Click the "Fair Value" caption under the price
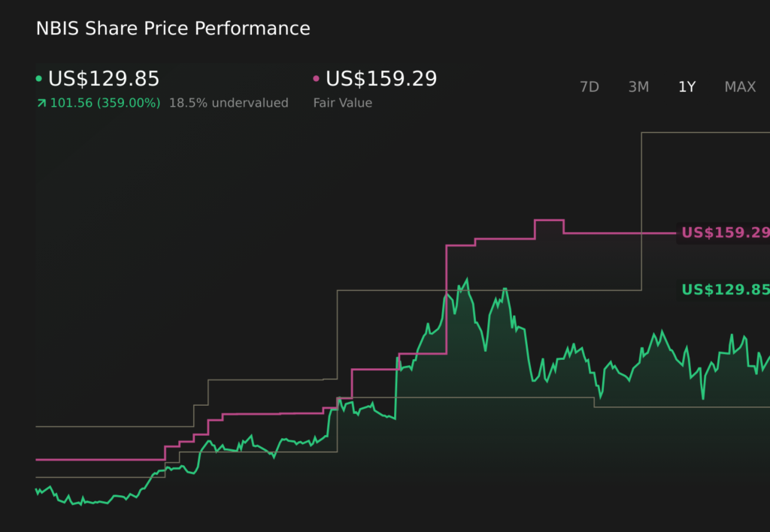The height and width of the screenshot is (532, 770). (x=343, y=103)
